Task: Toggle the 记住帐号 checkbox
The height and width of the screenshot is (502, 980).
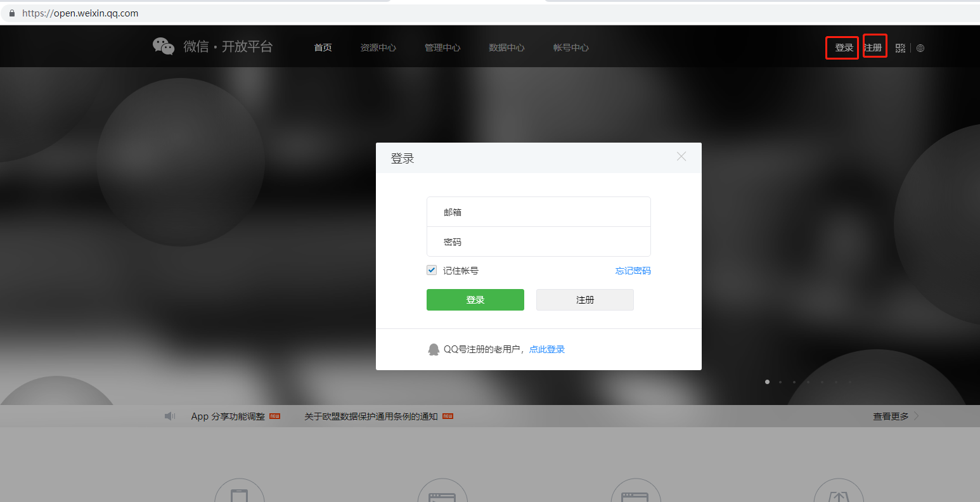Action: (x=432, y=270)
